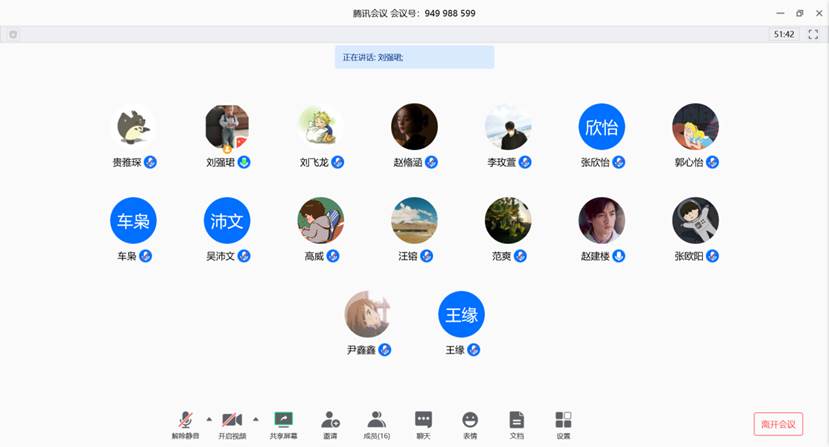
Task: Turn on camera with 开启视频
Action: pyautogui.click(x=232, y=423)
